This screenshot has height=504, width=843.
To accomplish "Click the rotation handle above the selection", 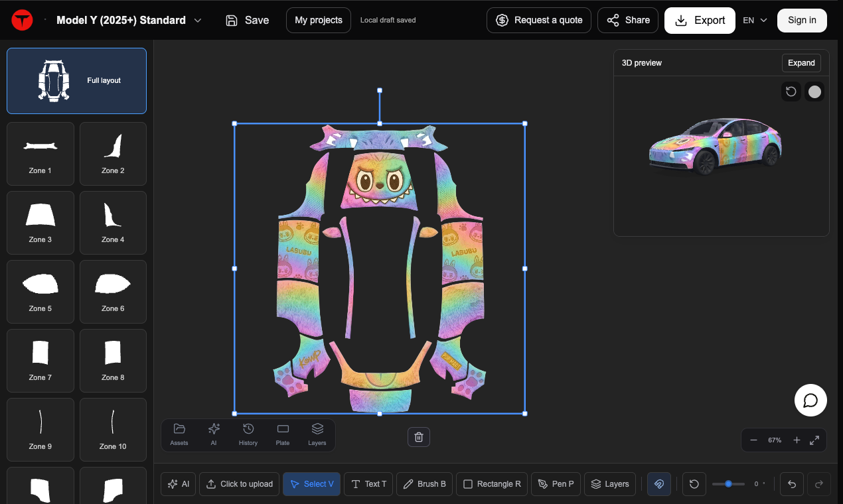I will (380, 90).
